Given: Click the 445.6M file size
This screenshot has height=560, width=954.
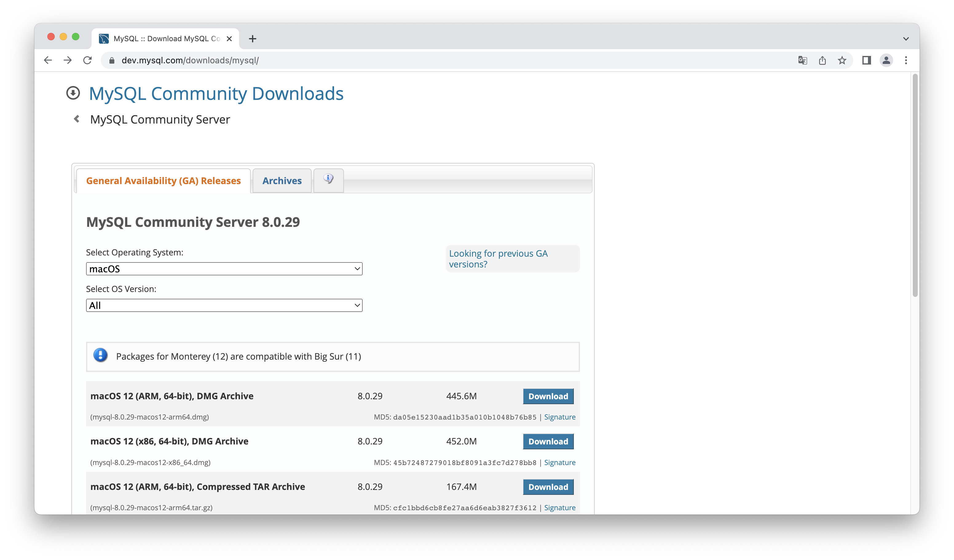Looking at the screenshot, I should coord(461,396).
